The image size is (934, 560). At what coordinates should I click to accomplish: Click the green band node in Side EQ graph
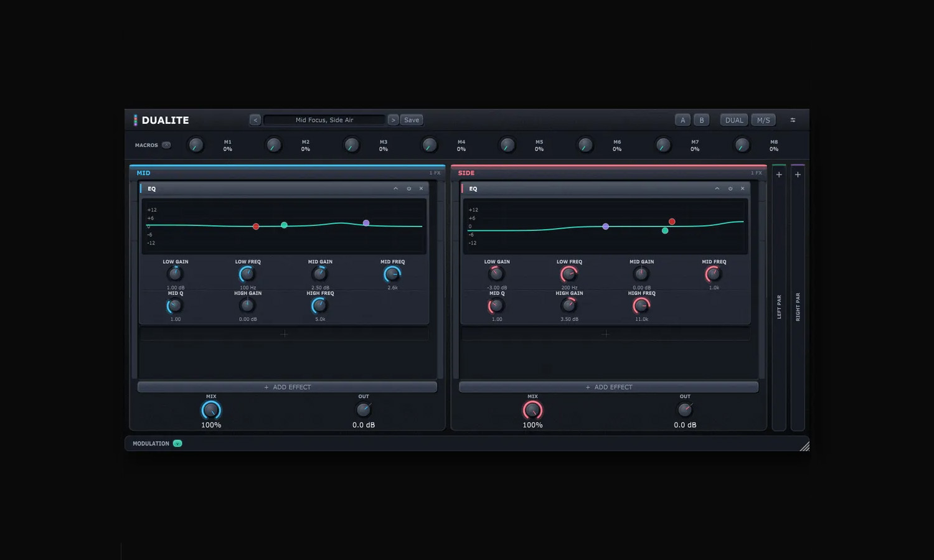665,231
